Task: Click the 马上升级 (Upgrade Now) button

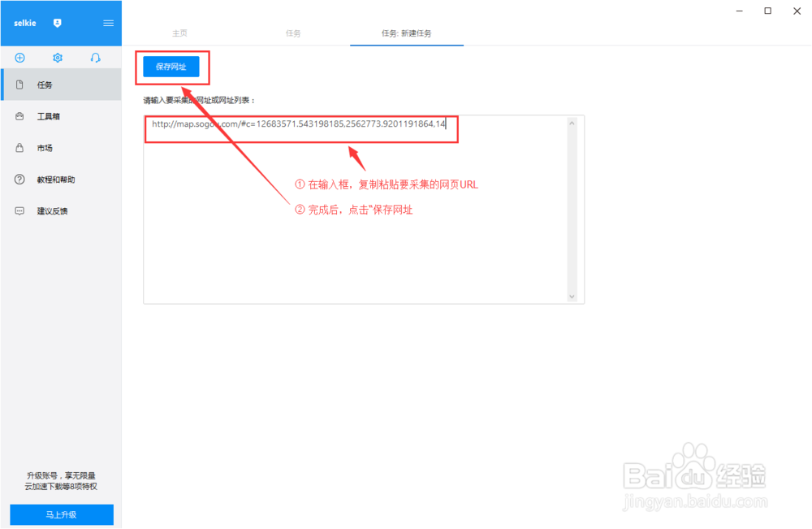Action: [61, 514]
